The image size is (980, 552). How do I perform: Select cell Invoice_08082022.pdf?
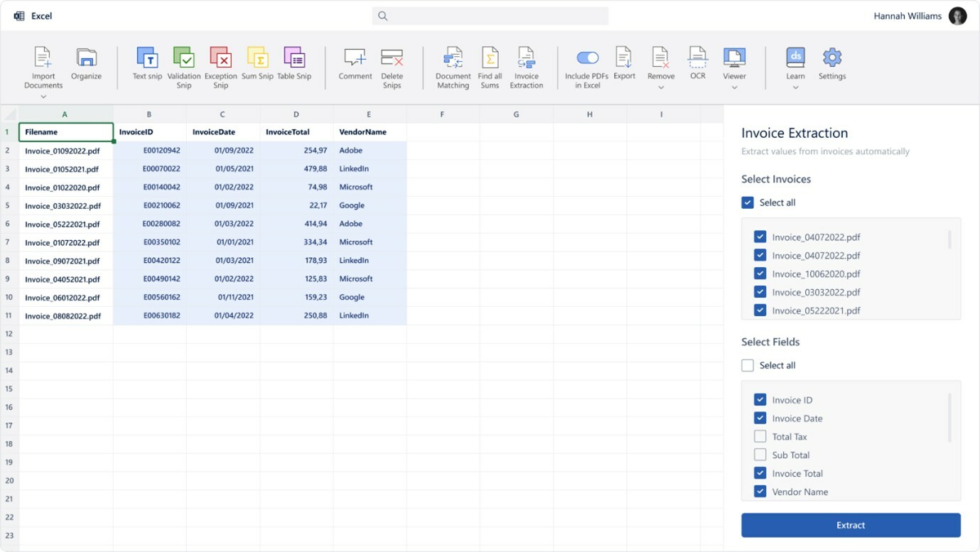click(66, 316)
